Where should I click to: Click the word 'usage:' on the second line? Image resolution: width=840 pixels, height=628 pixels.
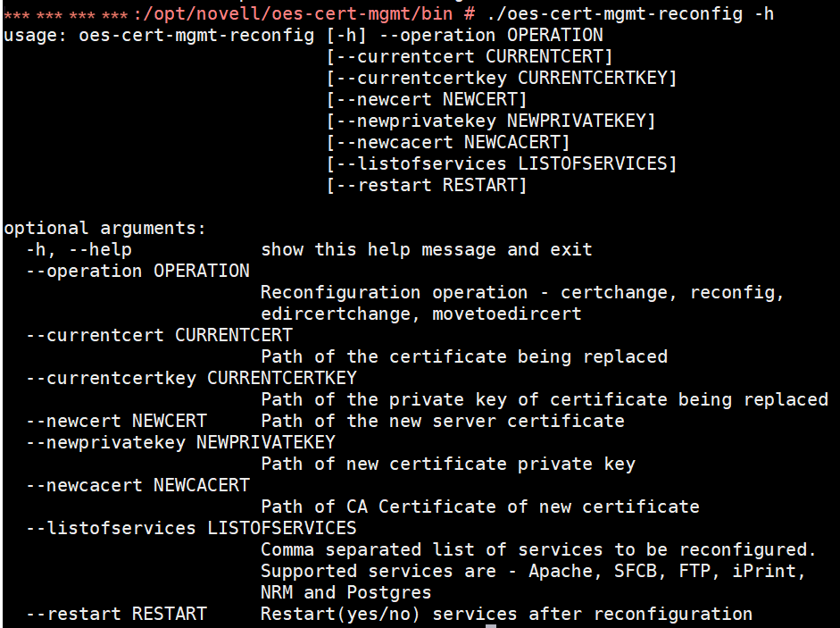[x=36, y=36]
